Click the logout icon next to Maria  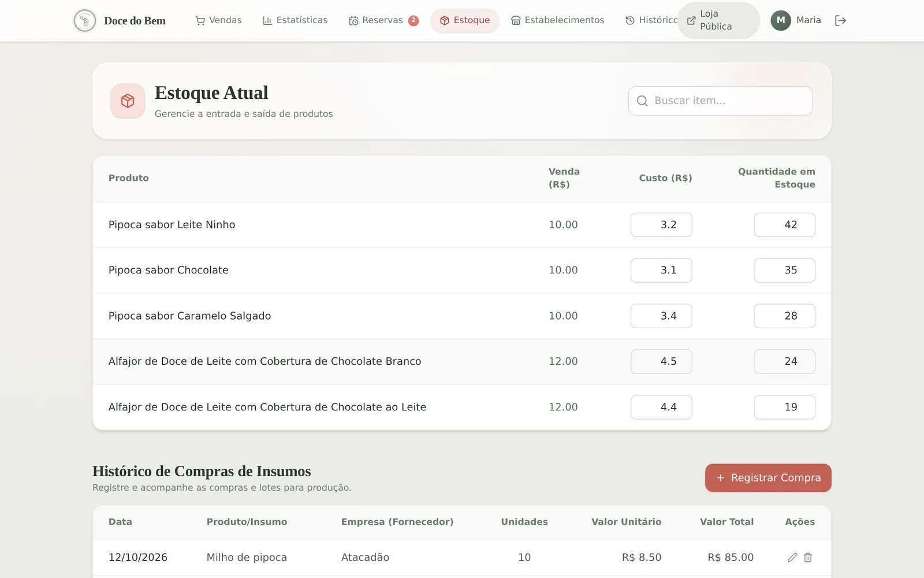(840, 21)
